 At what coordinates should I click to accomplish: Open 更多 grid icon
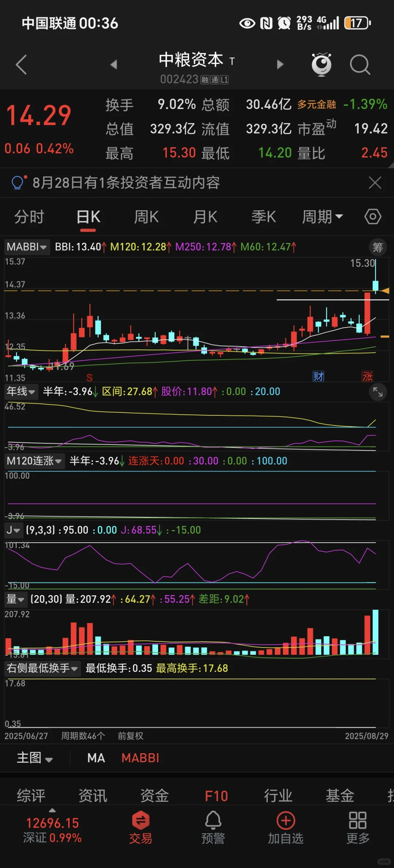[x=358, y=828]
